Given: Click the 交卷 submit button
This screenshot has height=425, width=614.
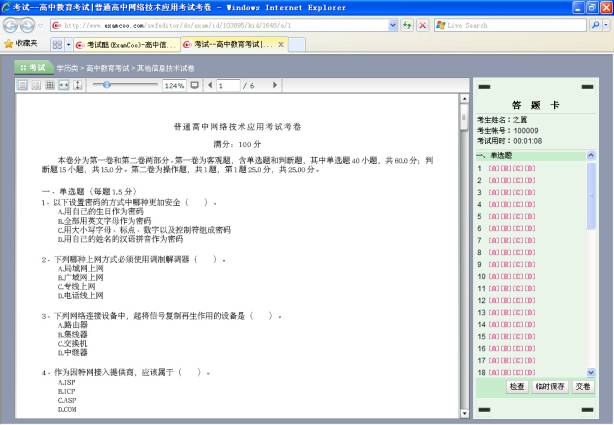Looking at the screenshot, I should 583,386.
